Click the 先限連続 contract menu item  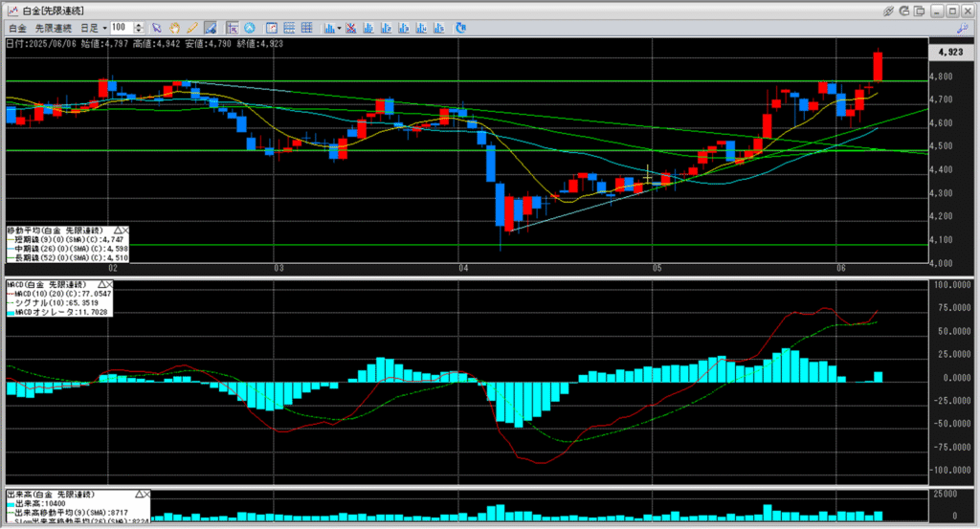click(54, 28)
